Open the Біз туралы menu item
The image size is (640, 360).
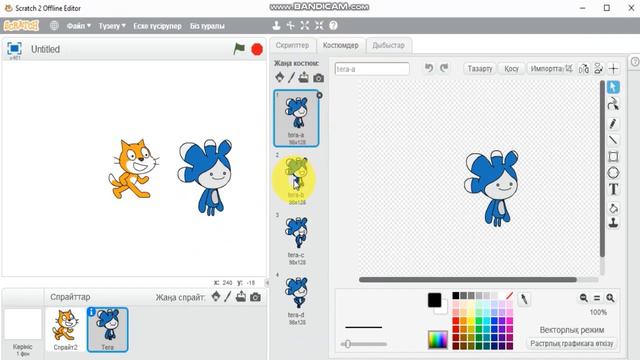click(x=207, y=26)
